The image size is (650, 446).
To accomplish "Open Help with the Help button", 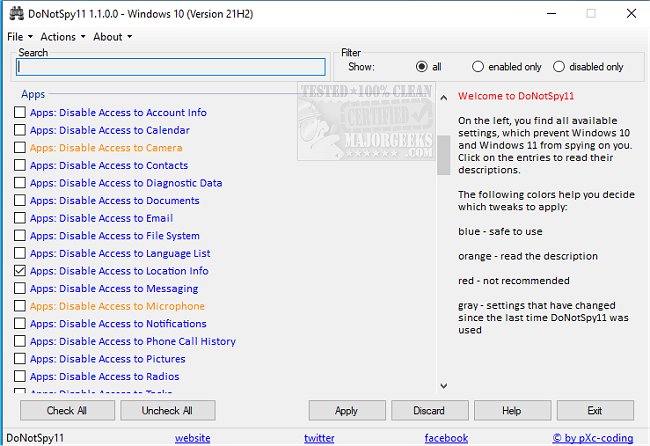I will pos(512,411).
